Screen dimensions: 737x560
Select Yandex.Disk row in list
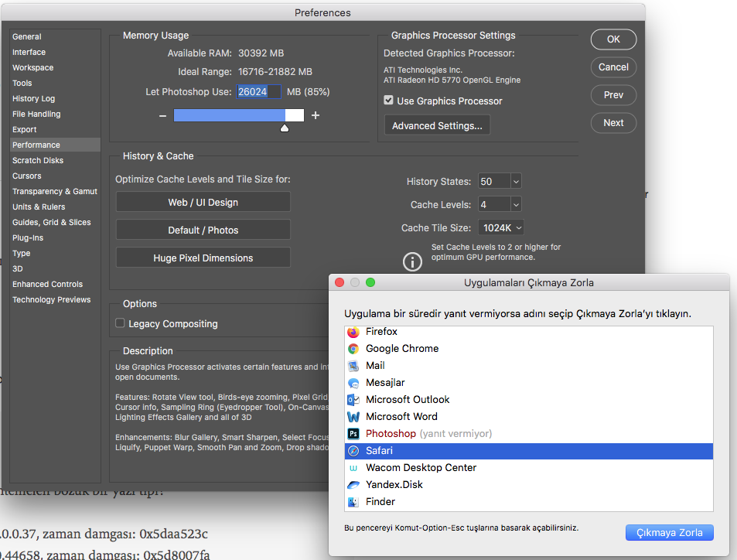point(529,485)
